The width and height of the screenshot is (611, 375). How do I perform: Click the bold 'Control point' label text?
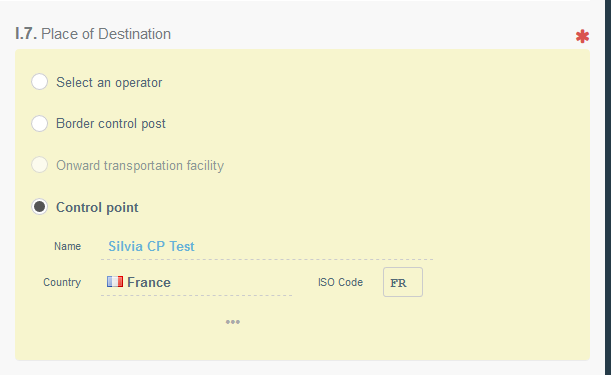[97, 207]
